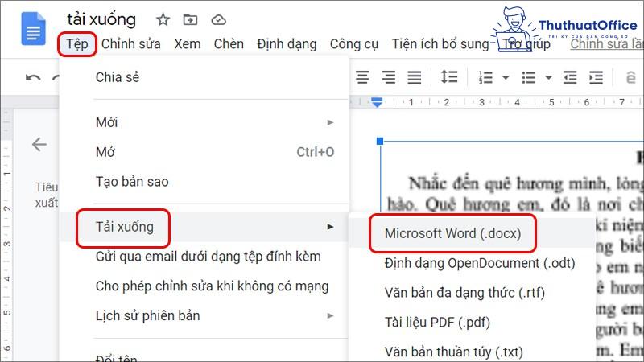Open the Công cụ menu
The width and height of the screenshot is (644, 362).
pos(354,44)
